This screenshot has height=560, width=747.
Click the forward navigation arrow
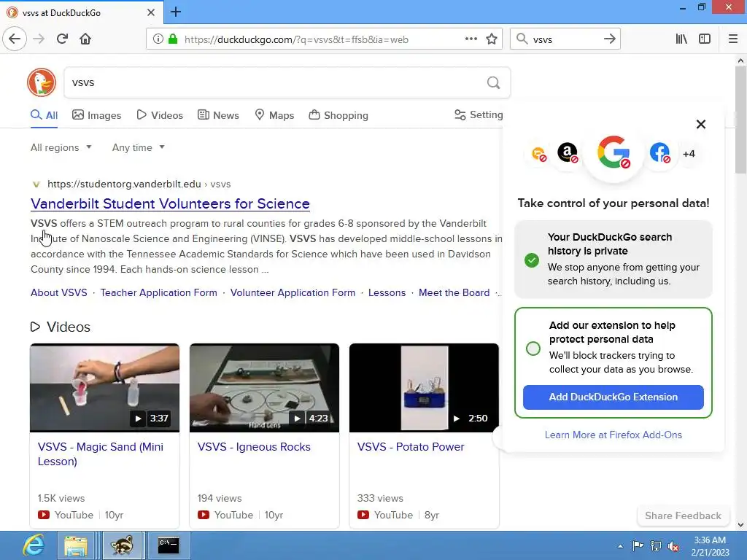pyautogui.click(x=39, y=39)
